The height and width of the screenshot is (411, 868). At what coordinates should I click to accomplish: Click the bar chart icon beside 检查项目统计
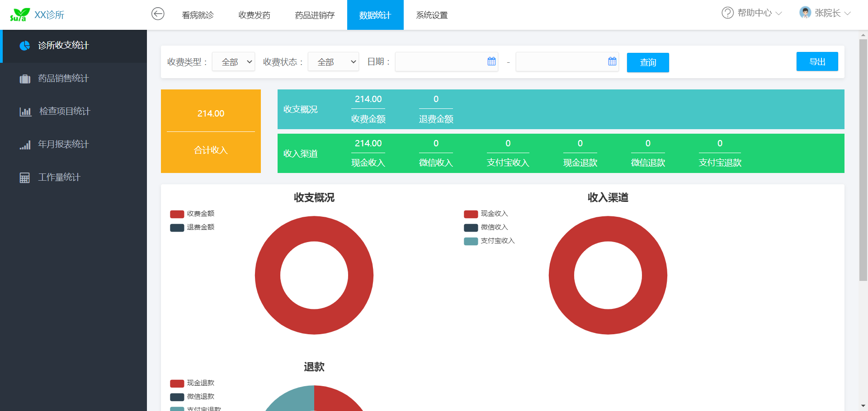(x=25, y=112)
